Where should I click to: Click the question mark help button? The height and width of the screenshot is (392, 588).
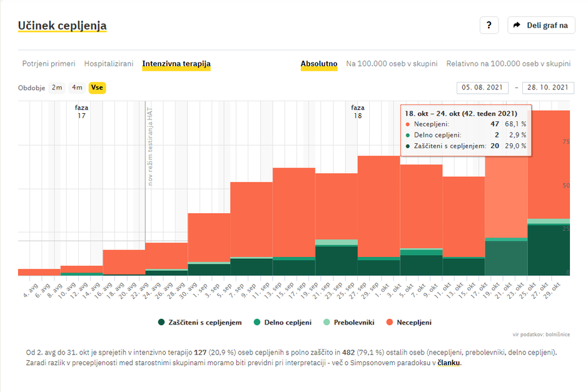[x=489, y=26]
